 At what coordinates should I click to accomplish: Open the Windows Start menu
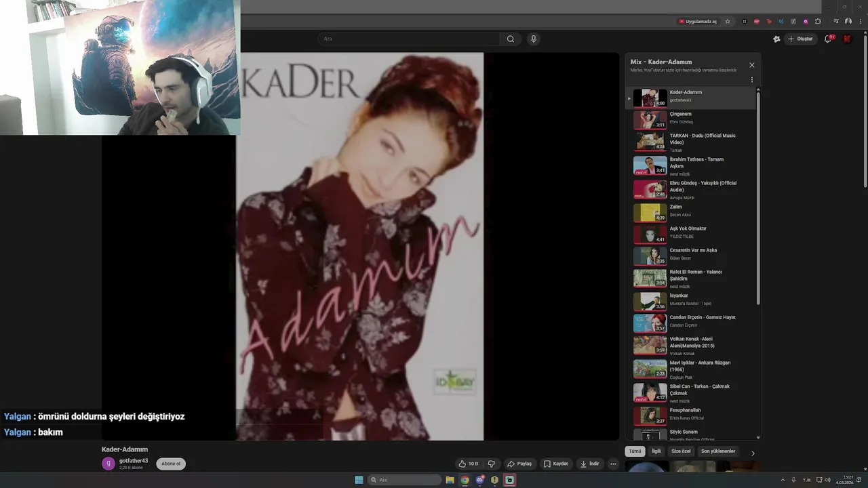pyautogui.click(x=359, y=480)
